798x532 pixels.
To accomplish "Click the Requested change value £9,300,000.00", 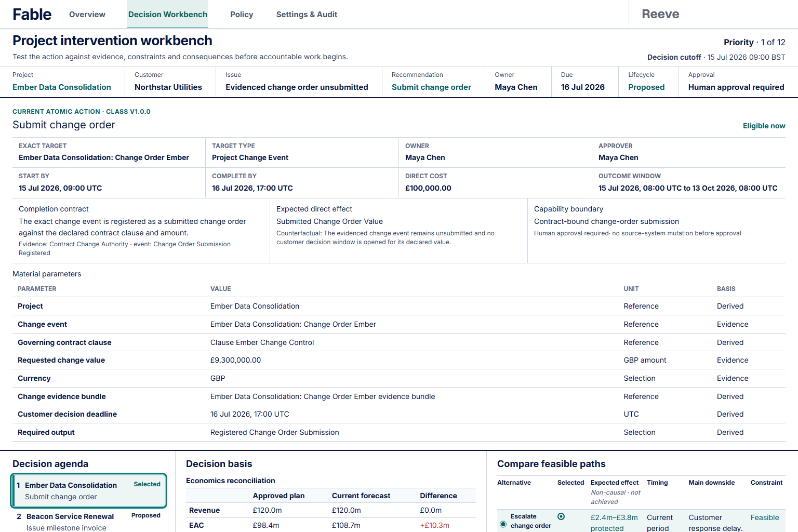I will click(235, 360).
